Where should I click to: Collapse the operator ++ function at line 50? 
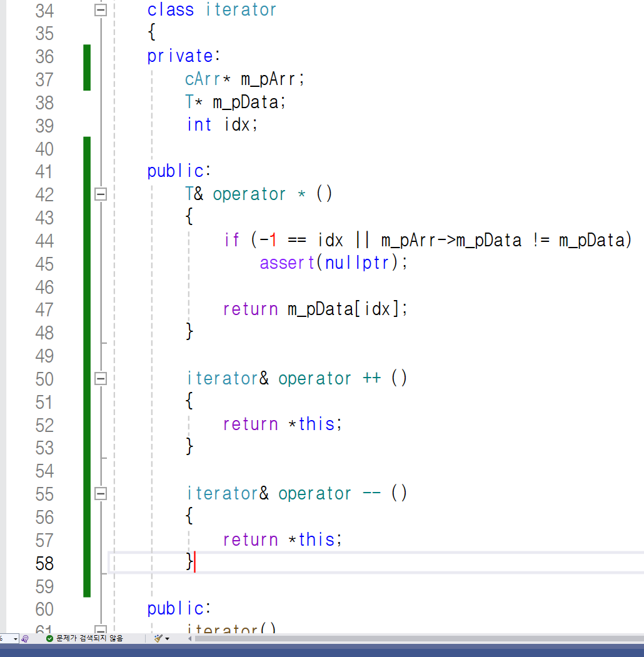point(101,379)
